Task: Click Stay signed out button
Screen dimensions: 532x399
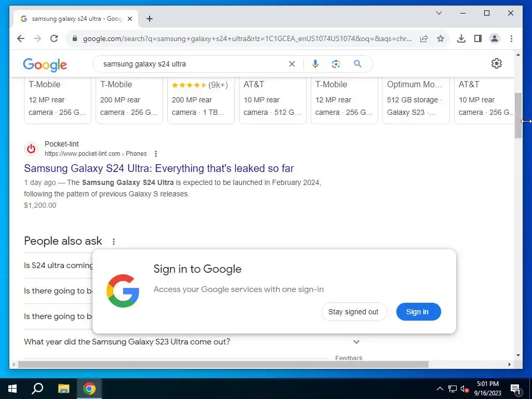Action: pyautogui.click(x=354, y=312)
